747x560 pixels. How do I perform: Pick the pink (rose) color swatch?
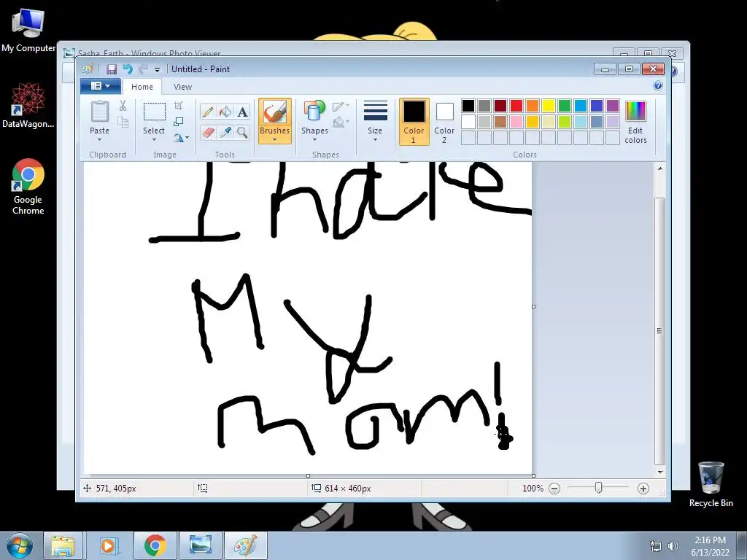tap(516, 122)
